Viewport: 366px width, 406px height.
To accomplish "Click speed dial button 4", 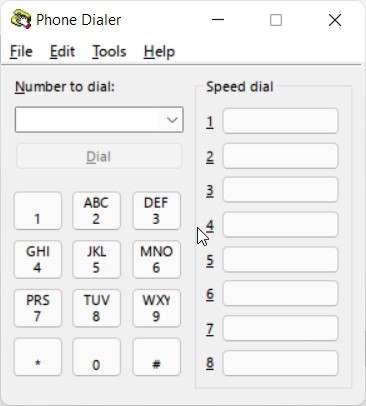I will [x=280, y=224].
